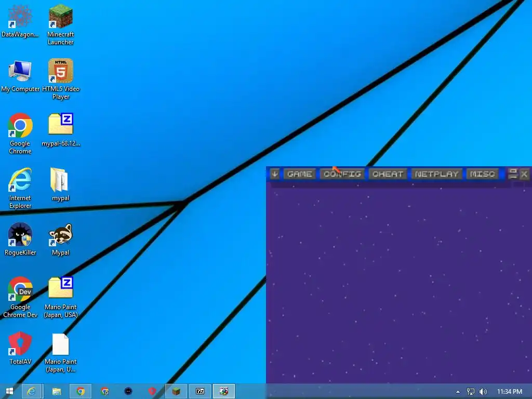This screenshot has height=399, width=532.
Task: Switch to ZSNES taskbar button
Action: tap(223, 391)
